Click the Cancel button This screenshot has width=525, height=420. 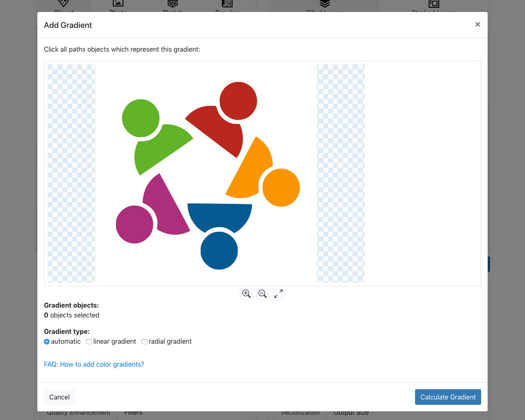click(59, 397)
